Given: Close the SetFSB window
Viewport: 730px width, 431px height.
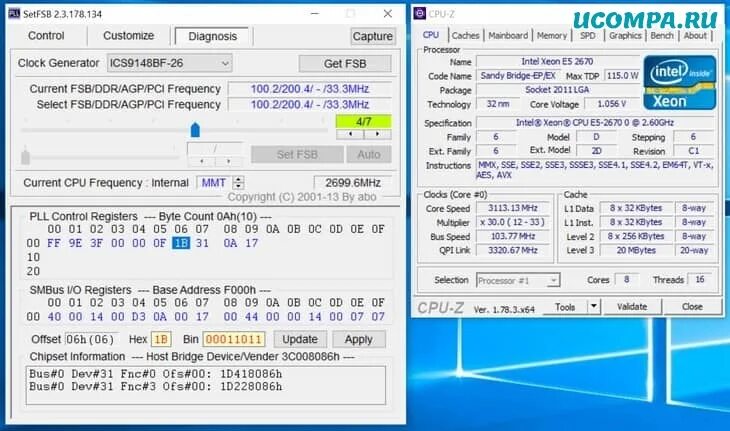Looking at the screenshot, I should tap(387, 14).
